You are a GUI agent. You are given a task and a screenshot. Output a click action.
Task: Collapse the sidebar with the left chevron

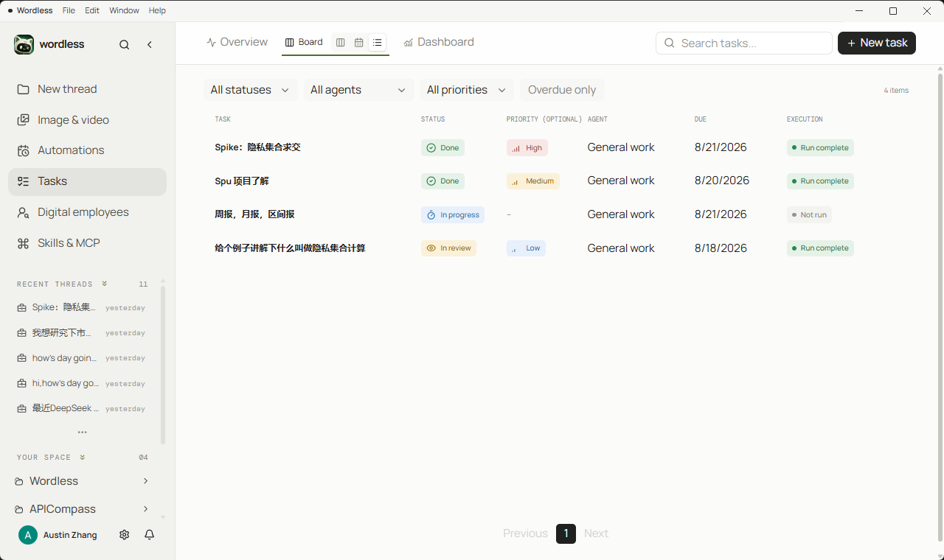tap(150, 45)
